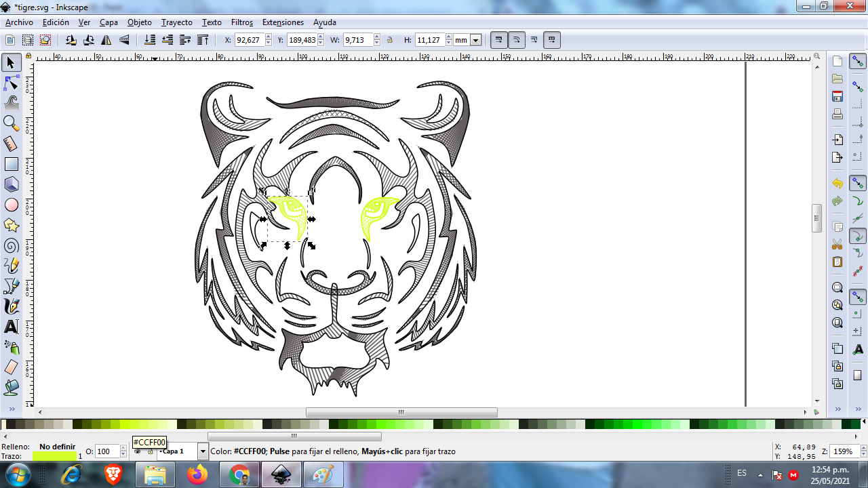This screenshot has width=868, height=488.
Task: Undo the last action
Action: [837, 183]
